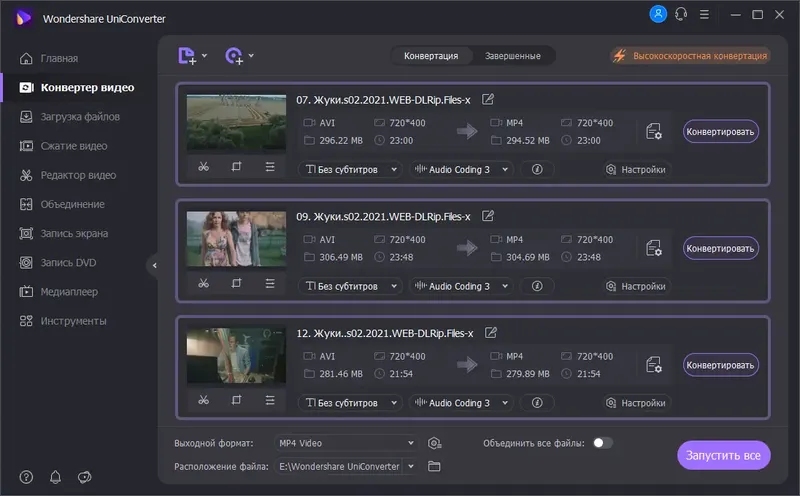The image size is (800, 496).
Task: Open the support headset icon
Action: coord(681,14)
